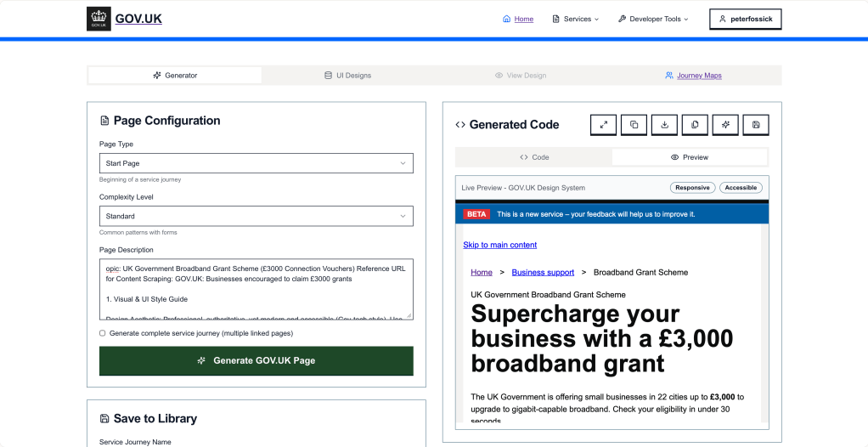The image size is (868, 447).
Task: Switch to the Code tab
Action: 534,157
